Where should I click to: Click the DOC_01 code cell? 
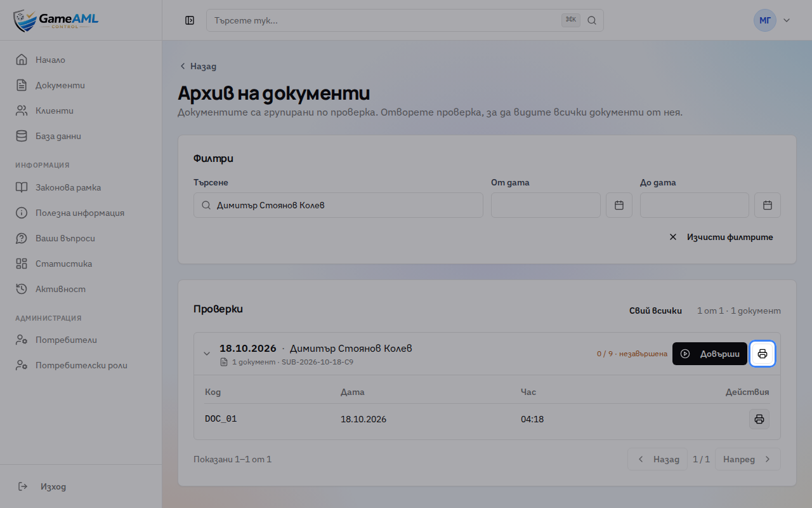pyautogui.click(x=221, y=419)
